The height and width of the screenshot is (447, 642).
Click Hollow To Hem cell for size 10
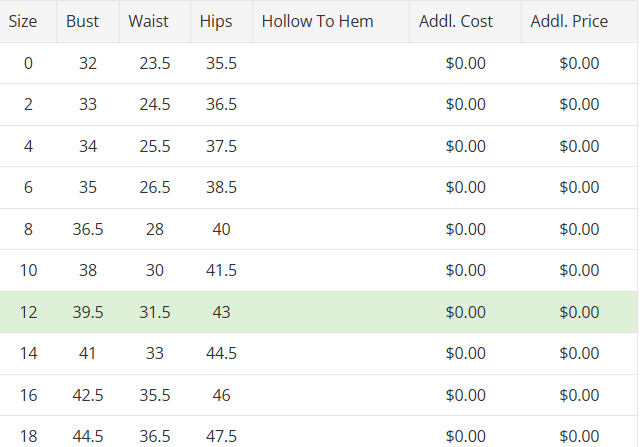point(331,270)
